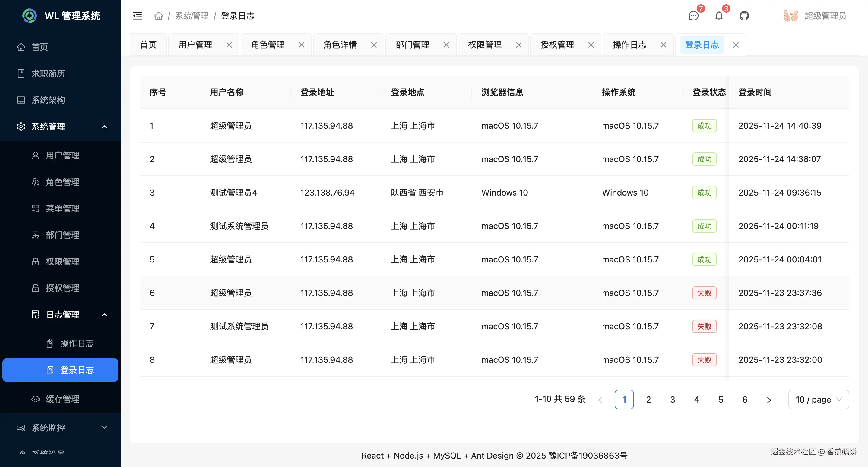Viewport: 868px width, 467px height.
Task: Click the home breadcrumb icon
Action: [x=158, y=16]
